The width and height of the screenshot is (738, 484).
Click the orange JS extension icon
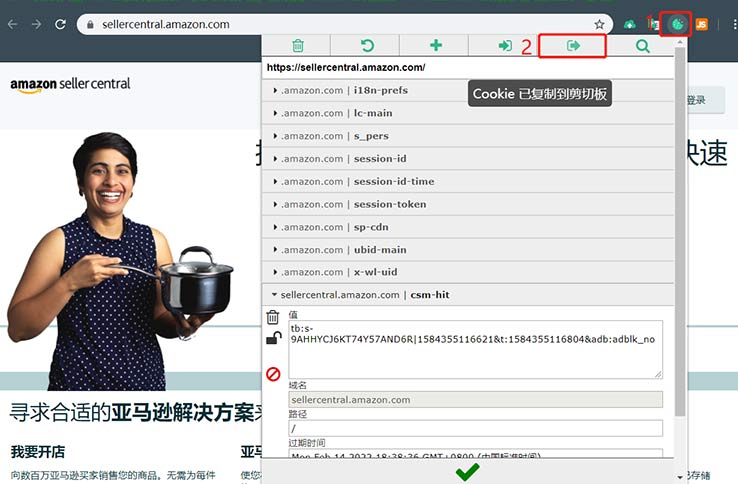701,24
